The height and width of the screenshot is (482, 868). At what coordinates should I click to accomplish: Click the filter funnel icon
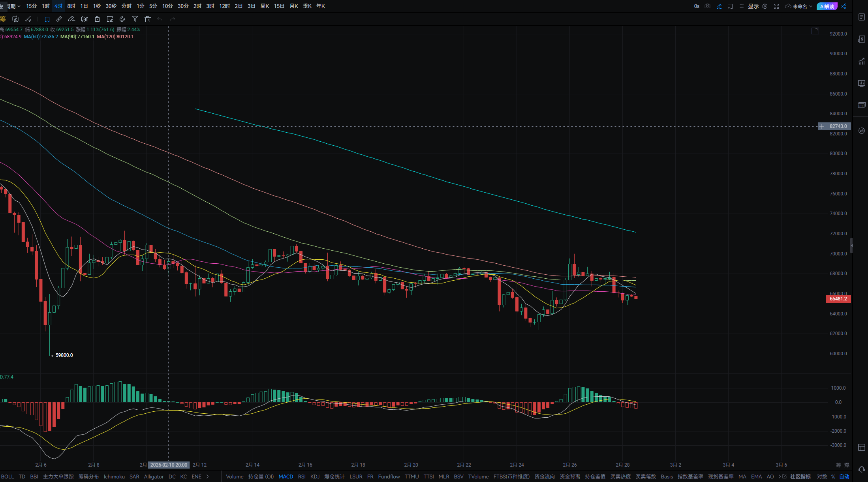(135, 19)
